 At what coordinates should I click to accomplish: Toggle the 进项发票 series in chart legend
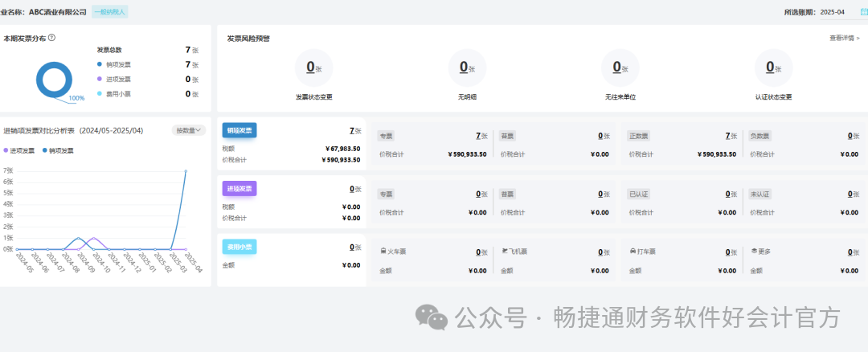tap(19, 150)
